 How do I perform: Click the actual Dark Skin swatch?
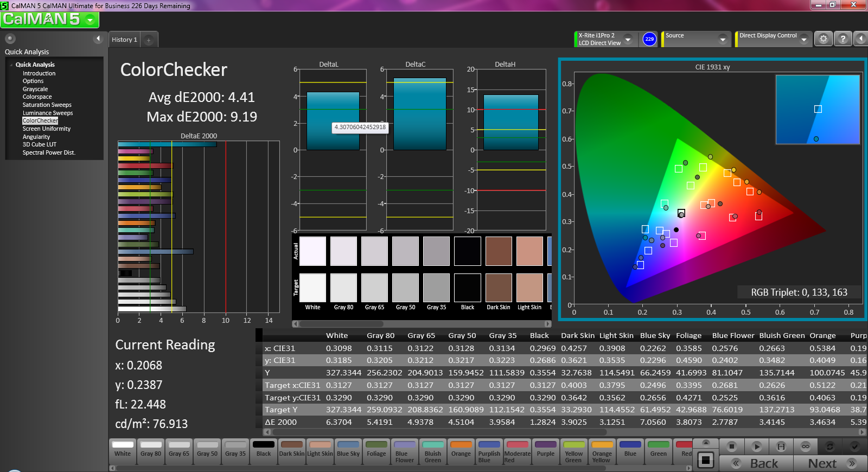(x=499, y=251)
